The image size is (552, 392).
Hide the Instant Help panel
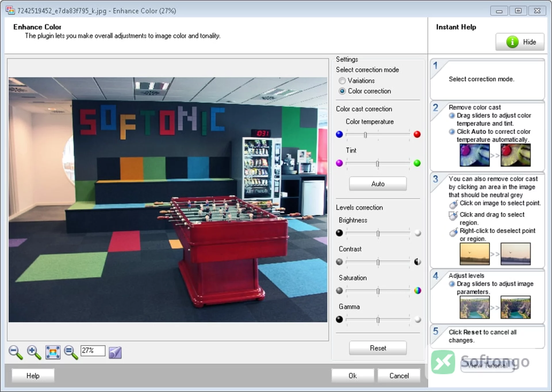[520, 42]
